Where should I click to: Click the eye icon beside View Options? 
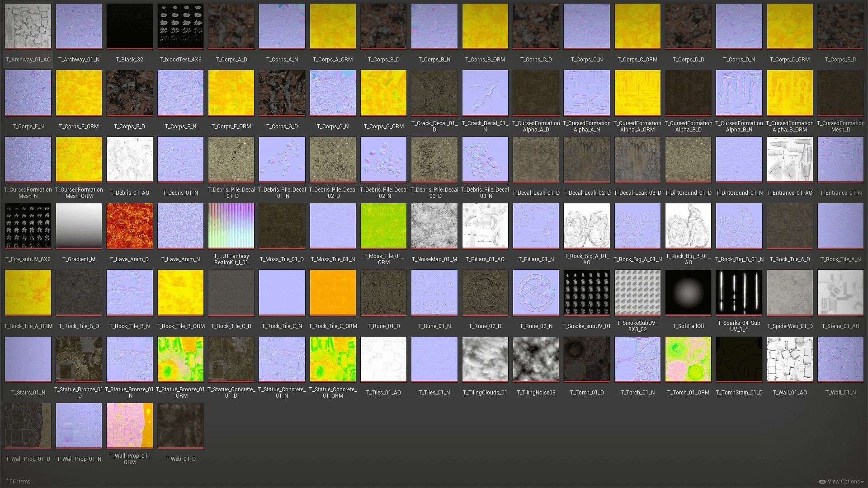(x=822, y=482)
